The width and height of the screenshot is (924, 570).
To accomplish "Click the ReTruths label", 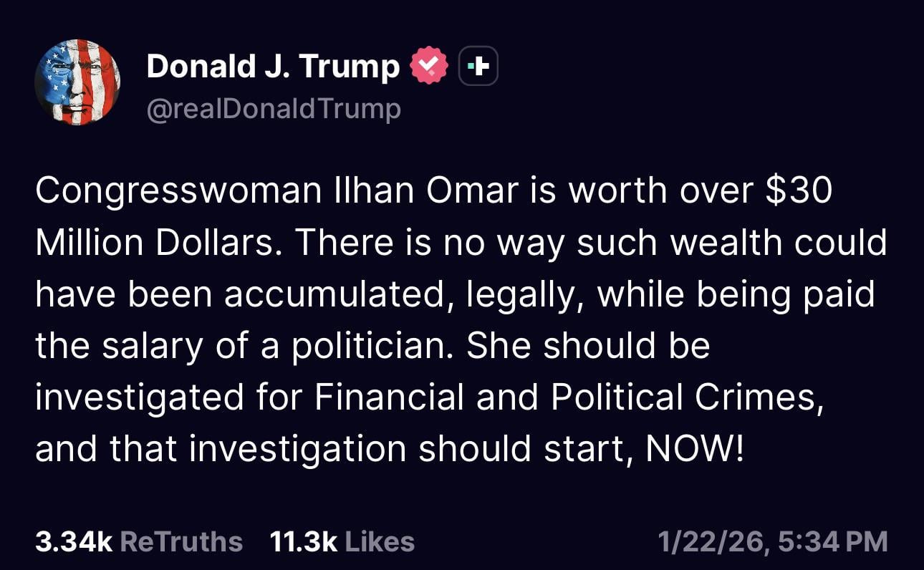I will [x=181, y=541].
